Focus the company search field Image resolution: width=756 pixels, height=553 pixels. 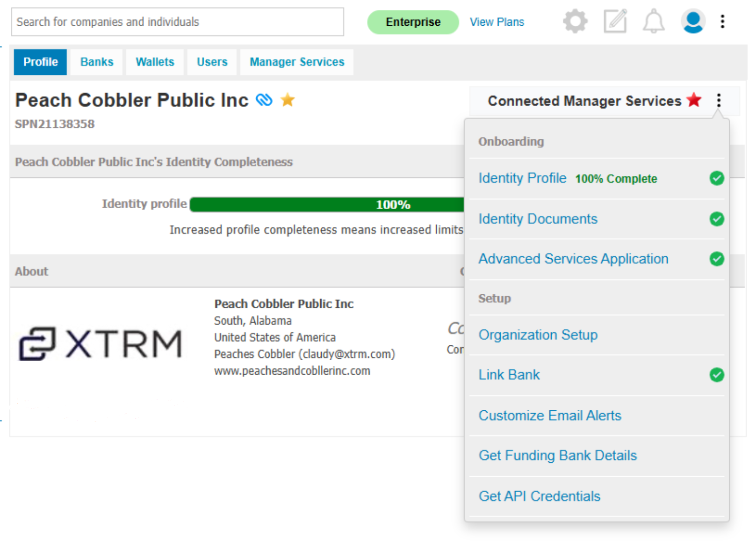178,22
